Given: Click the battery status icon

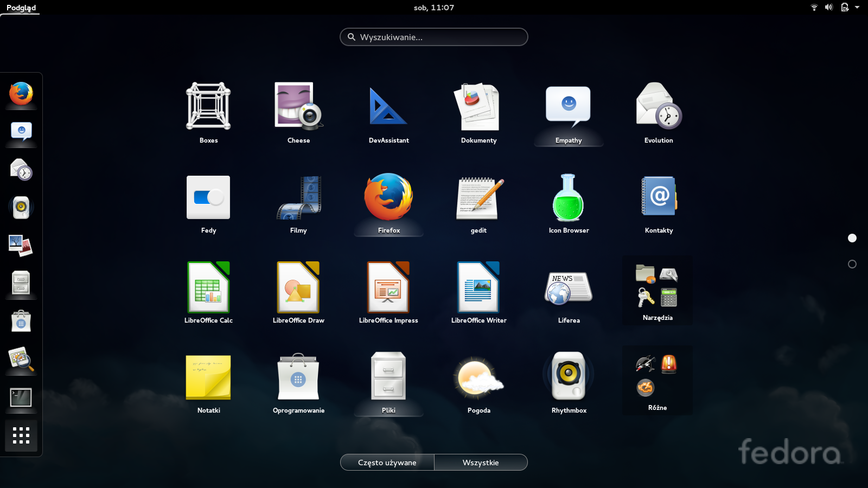Looking at the screenshot, I should tap(845, 7).
